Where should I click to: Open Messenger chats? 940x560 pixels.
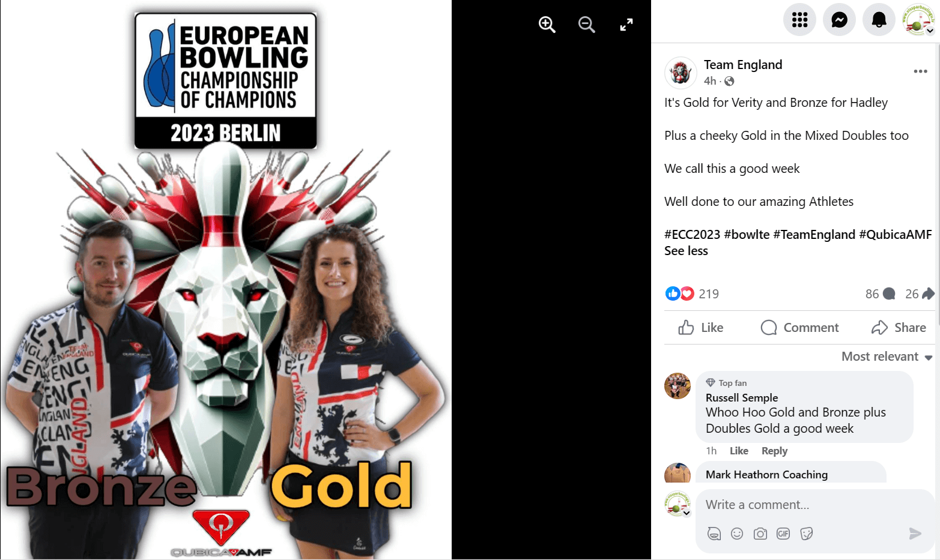[839, 20]
